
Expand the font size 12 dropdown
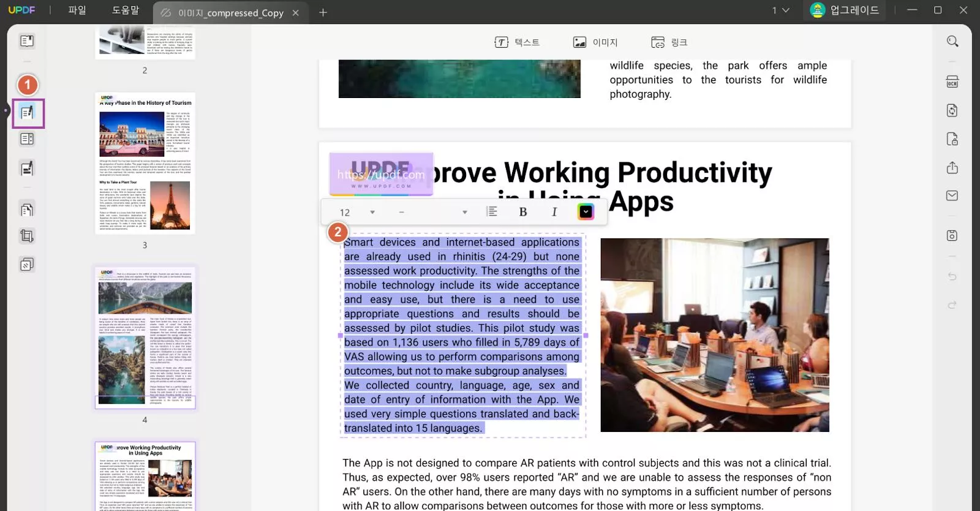(x=372, y=212)
